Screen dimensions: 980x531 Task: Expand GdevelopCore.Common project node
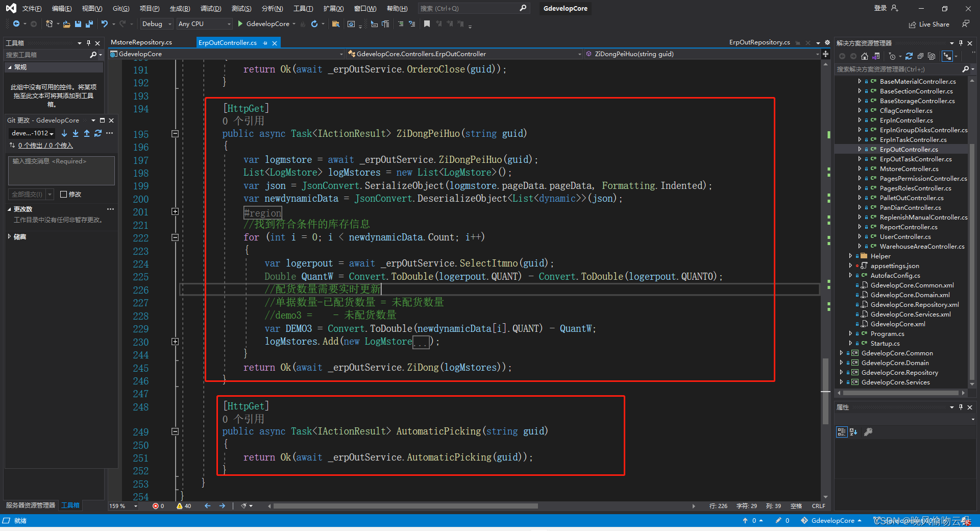coord(841,353)
